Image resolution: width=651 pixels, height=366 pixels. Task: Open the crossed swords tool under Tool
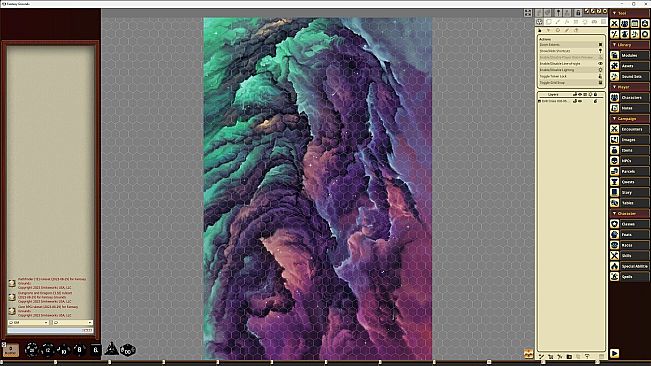pyautogui.click(x=614, y=24)
